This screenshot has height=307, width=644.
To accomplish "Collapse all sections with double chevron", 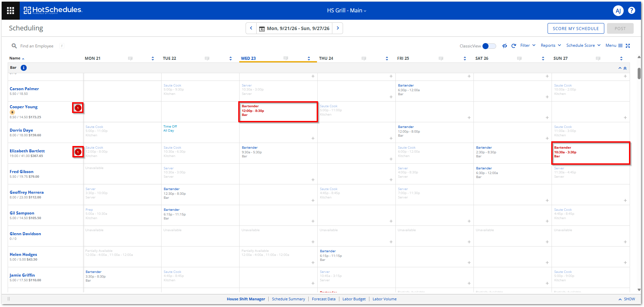I will pyautogui.click(x=625, y=68).
